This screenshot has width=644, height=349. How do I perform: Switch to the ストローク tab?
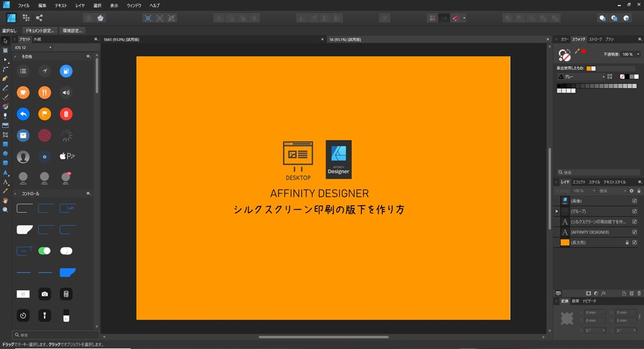click(x=595, y=40)
